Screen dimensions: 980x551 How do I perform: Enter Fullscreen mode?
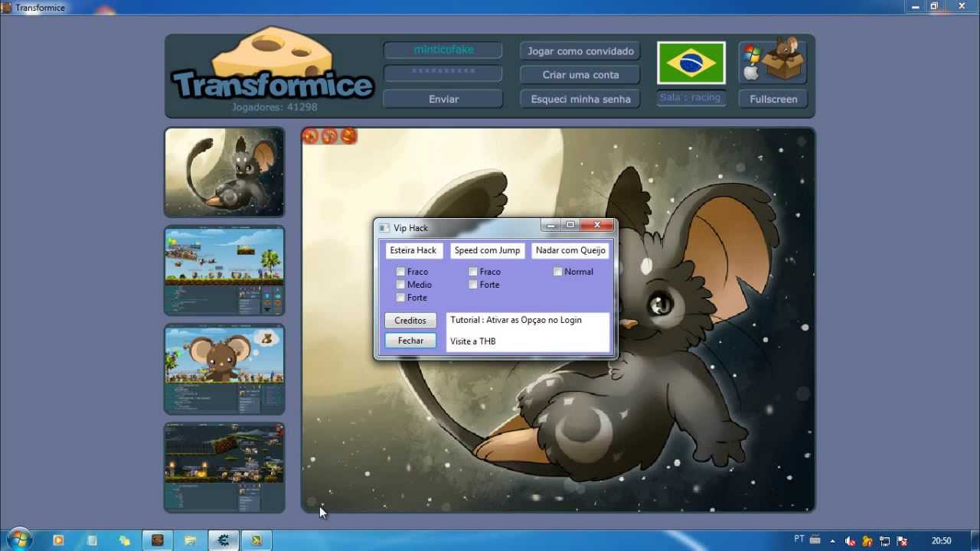[773, 99]
